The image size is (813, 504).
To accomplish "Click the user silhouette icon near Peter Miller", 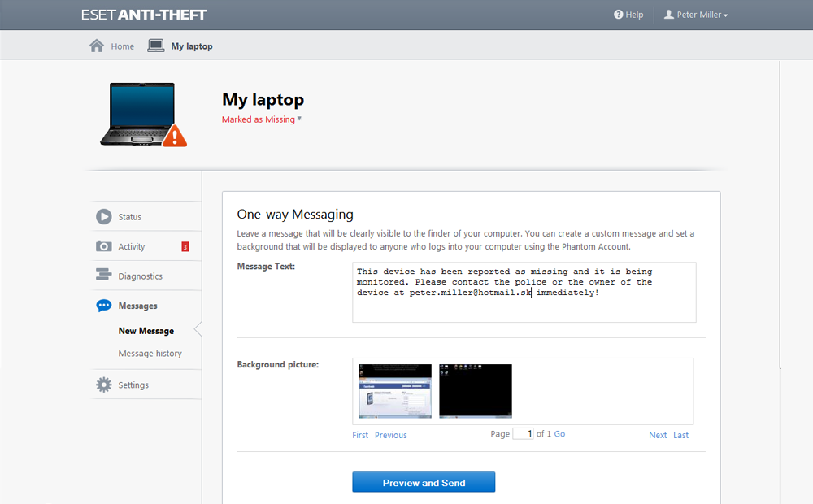I will (x=669, y=15).
